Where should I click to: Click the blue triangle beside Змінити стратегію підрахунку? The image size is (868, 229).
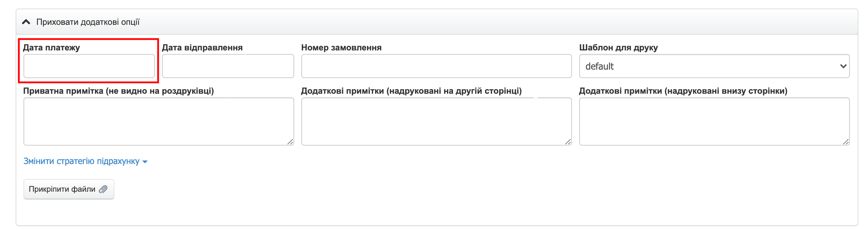[145, 161]
